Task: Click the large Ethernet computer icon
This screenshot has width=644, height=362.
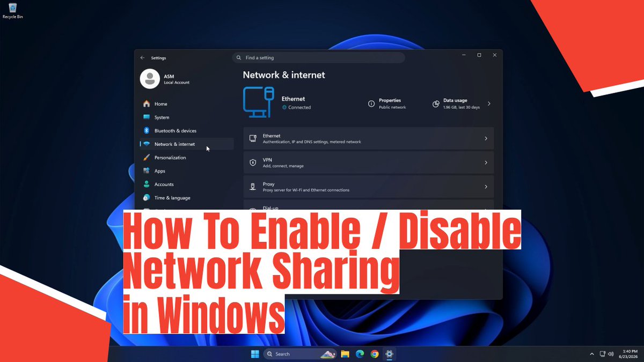Action: (259, 102)
